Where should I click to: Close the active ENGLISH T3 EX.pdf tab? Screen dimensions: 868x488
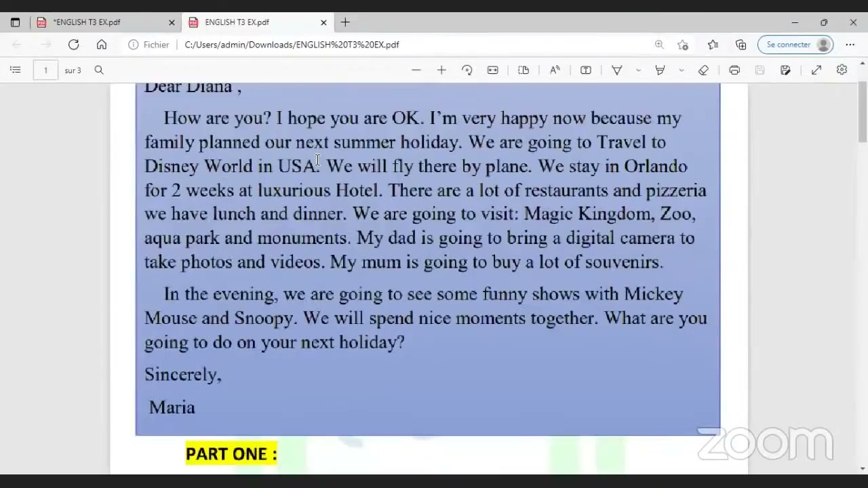point(323,22)
